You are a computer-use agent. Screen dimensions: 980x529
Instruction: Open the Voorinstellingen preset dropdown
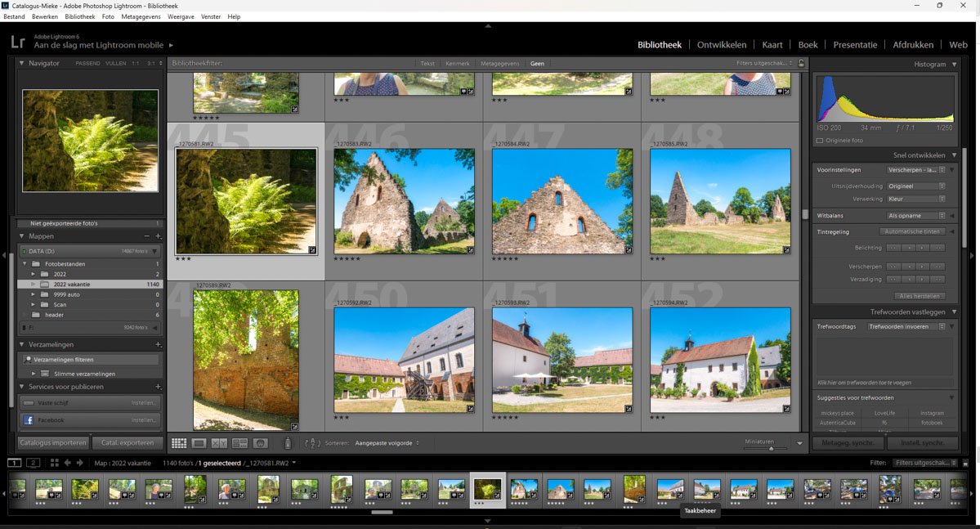pos(915,170)
